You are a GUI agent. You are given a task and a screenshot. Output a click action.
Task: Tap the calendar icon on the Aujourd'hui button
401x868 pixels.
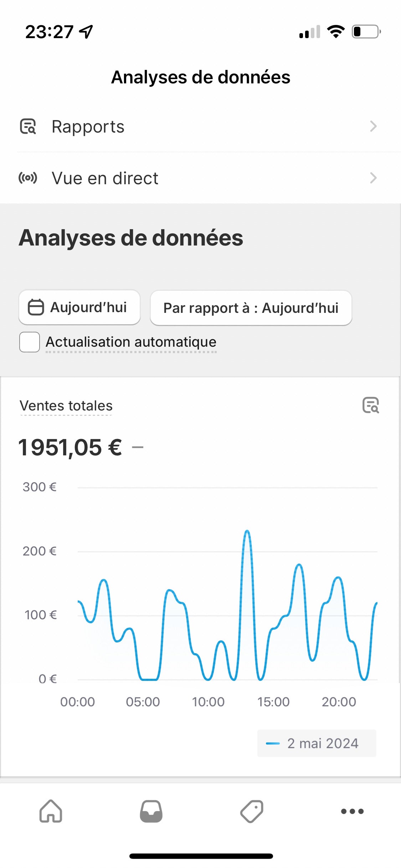click(x=36, y=307)
